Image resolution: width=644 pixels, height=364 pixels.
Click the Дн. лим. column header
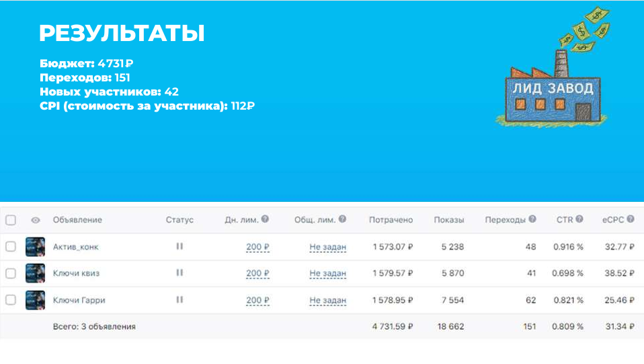pos(241,220)
